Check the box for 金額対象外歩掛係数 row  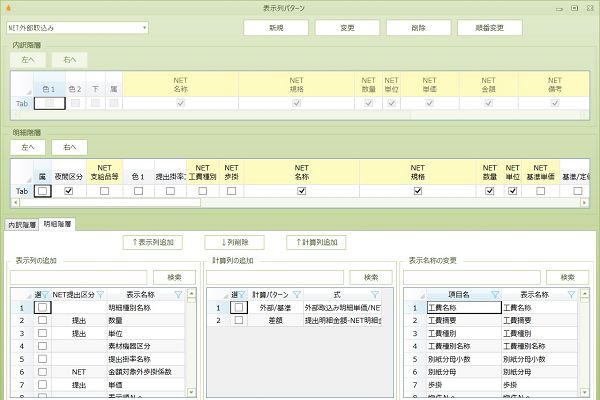[x=42, y=372]
